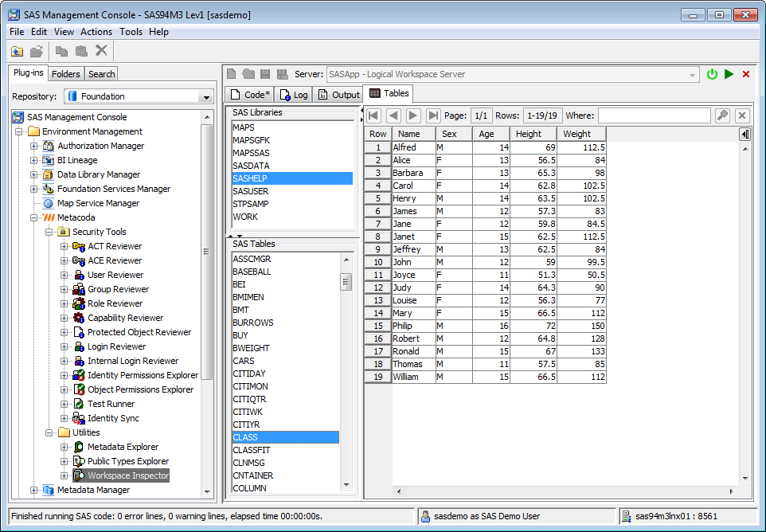Click the column chooser icon
This screenshot has width=766, height=532.
pos(745,134)
